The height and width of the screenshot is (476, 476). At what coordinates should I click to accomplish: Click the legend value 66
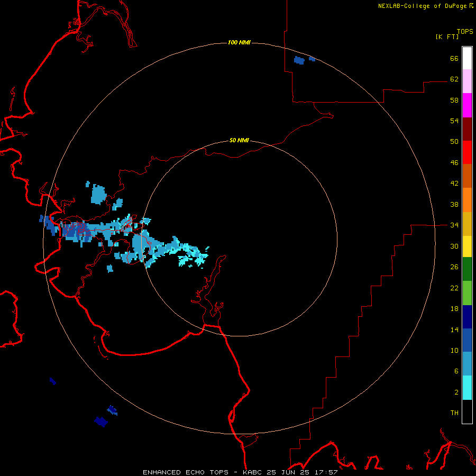(454, 58)
